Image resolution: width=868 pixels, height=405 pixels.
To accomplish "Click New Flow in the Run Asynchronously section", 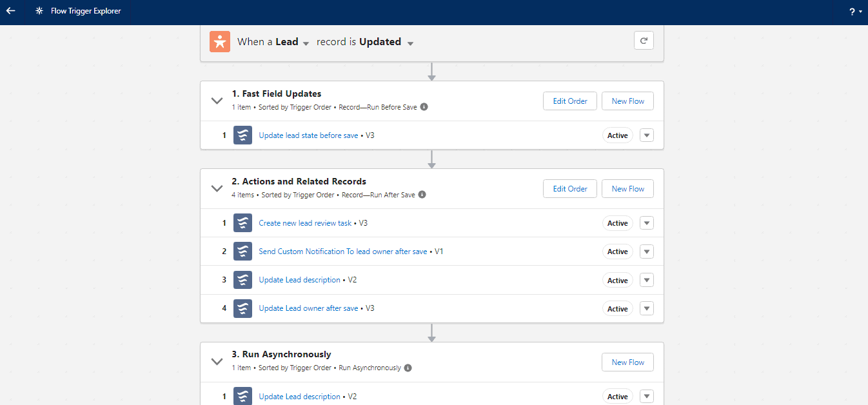I will pos(627,362).
